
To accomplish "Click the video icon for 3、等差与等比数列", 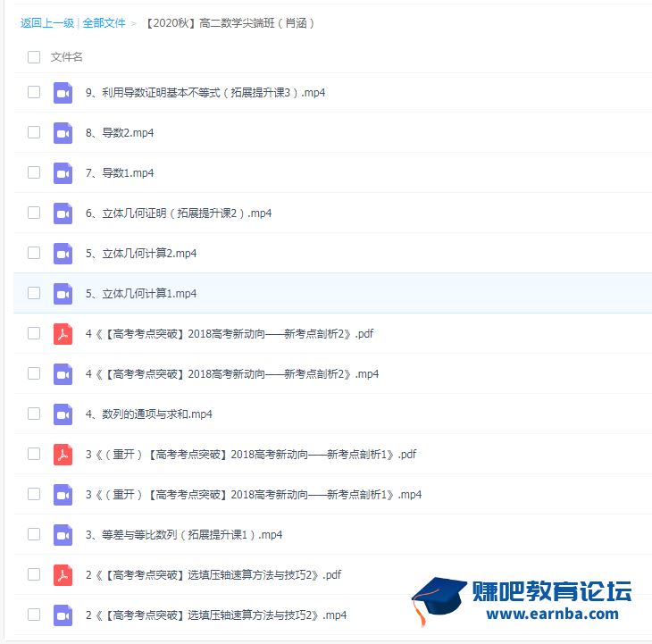I will (63, 535).
